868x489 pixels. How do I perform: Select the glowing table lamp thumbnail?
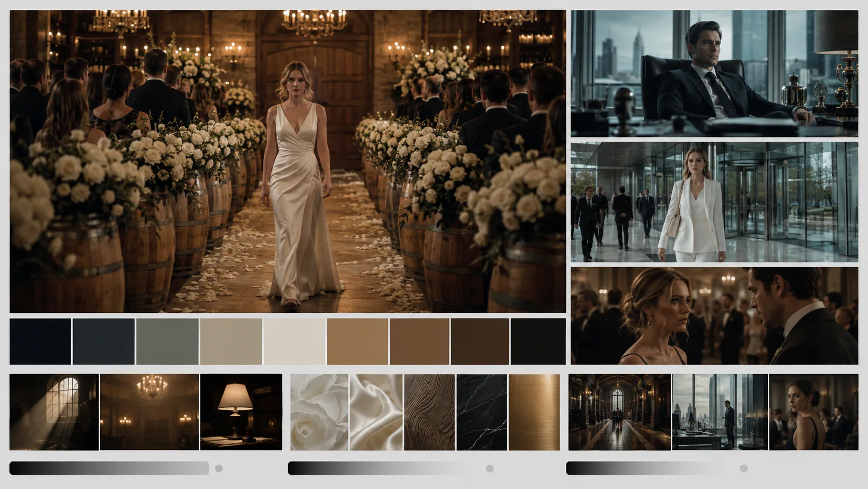[x=241, y=412]
